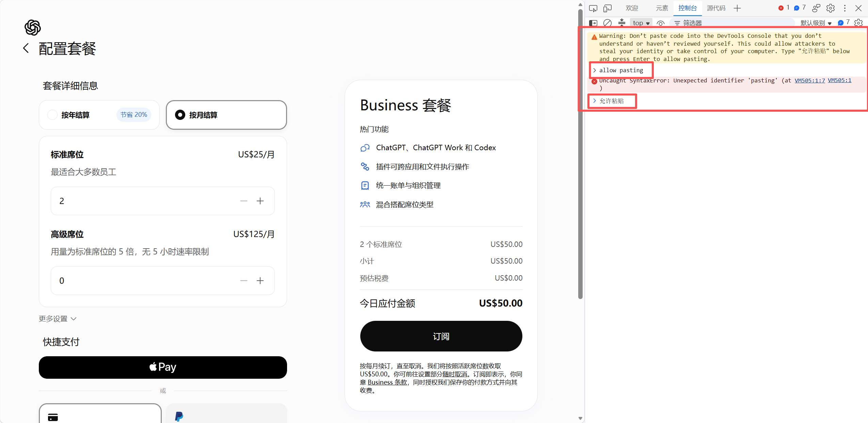Open the 默认级别 log level dropdown
This screenshot has width=868, height=423.
816,23
